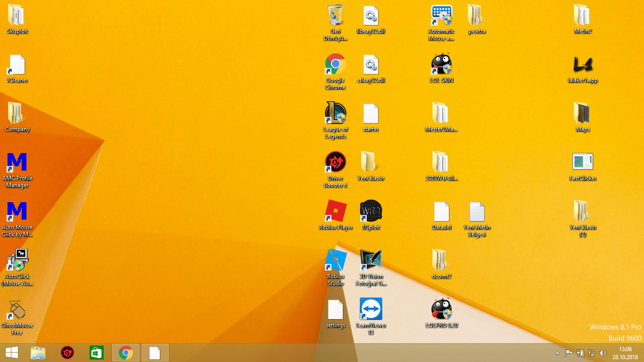Open network status tray icon
The height and width of the screenshot is (362, 644).
[x=591, y=353]
